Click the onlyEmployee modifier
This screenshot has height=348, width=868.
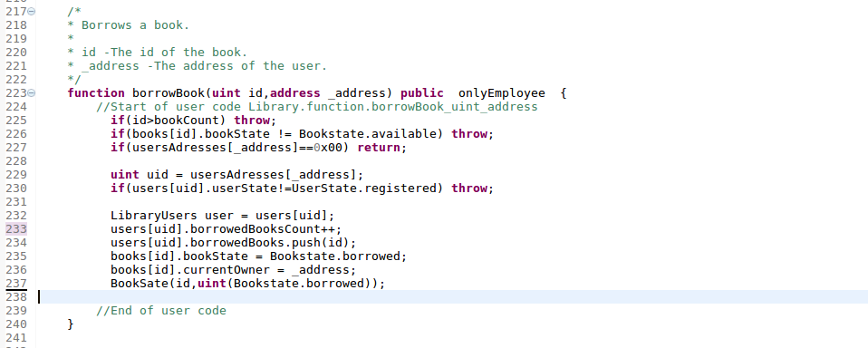pos(502,93)
